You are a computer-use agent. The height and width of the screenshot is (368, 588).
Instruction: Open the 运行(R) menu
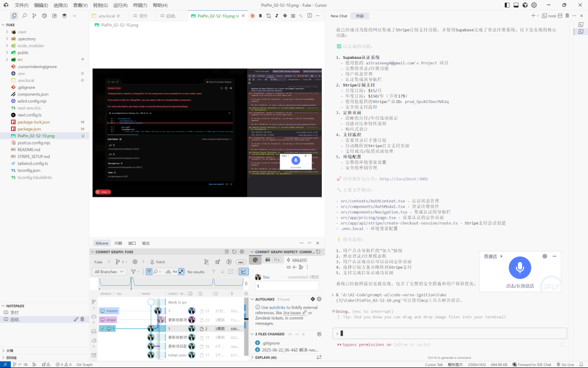click(120, 5)
